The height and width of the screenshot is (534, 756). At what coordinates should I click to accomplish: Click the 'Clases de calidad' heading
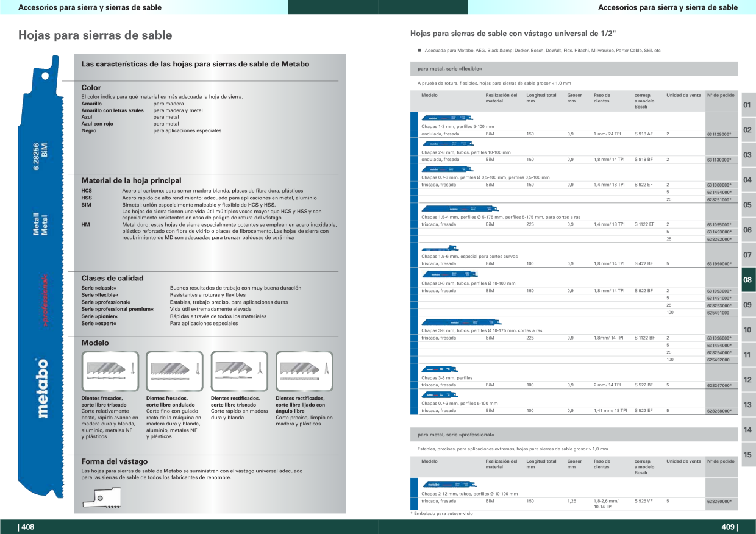(113, 278)
